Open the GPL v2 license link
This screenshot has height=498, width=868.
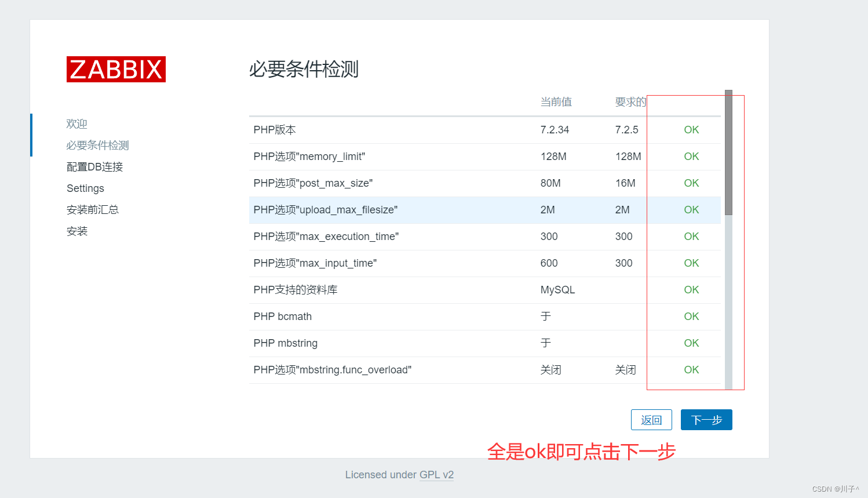point(436,474)
